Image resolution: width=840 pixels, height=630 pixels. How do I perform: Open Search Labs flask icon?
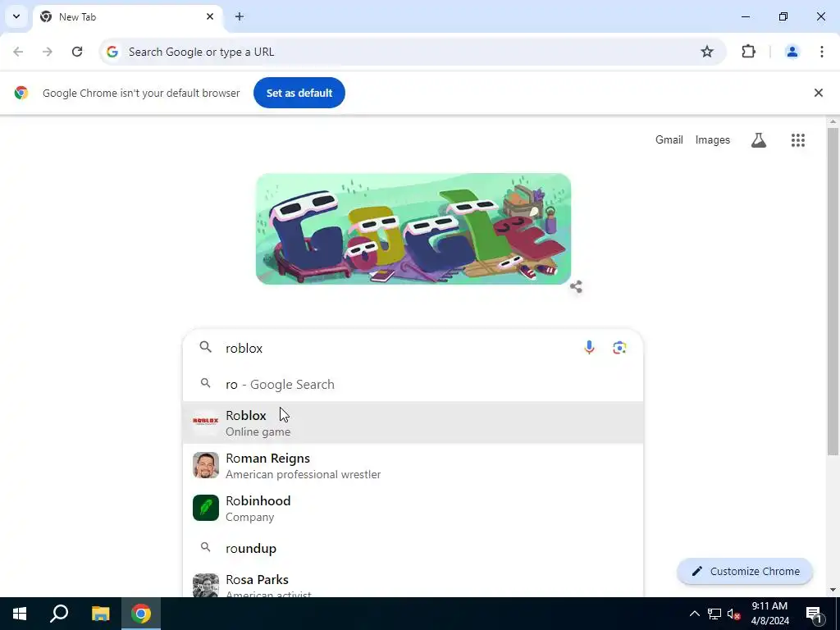point(759,140)
